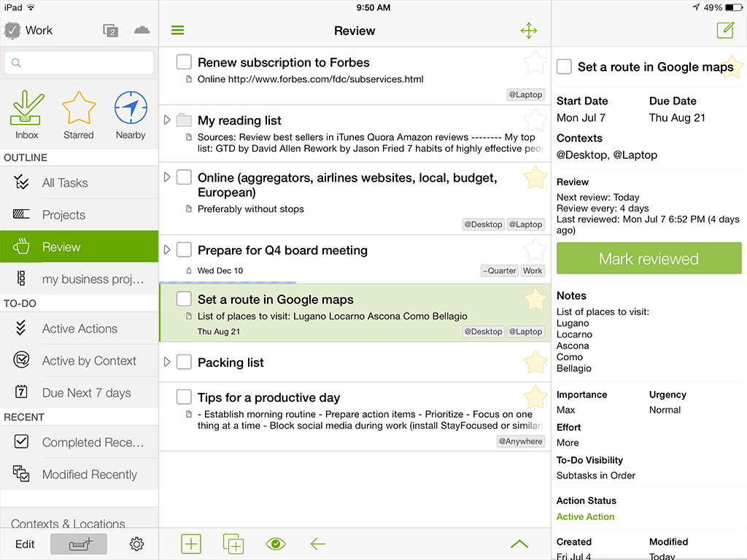Tap the edit task pencil icon
The width and height of the screenshot is (747, 560).
click(x=726, y=31)
